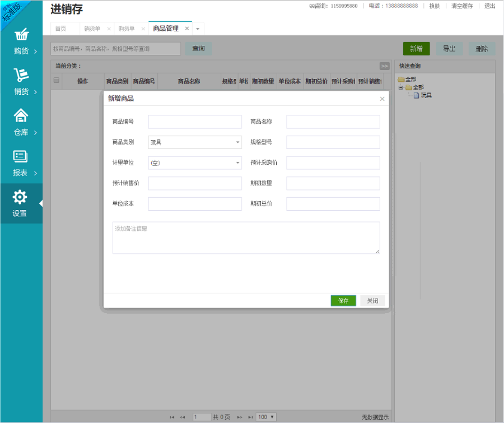504x423 pixels.
Task: Click the 导出 export button
Action: click(449, 49)
